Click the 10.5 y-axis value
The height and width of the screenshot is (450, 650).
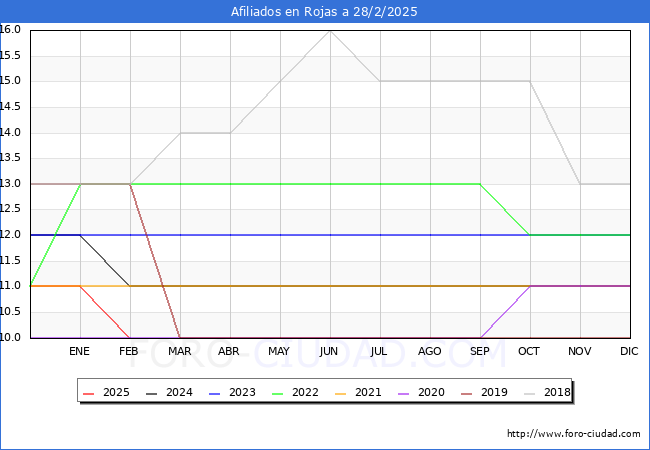point(10,312)
